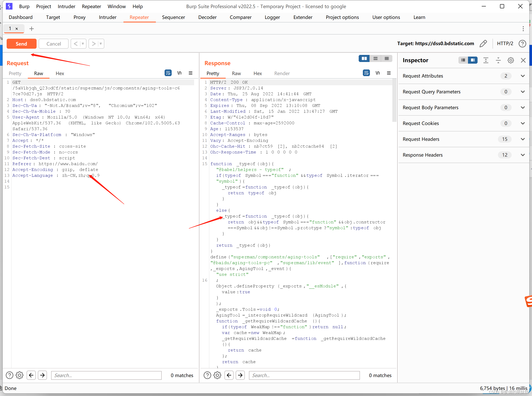Click the response pane vertical scrollbar
The height and width of the screenshot is (396, 532).
tap(394, 101)
